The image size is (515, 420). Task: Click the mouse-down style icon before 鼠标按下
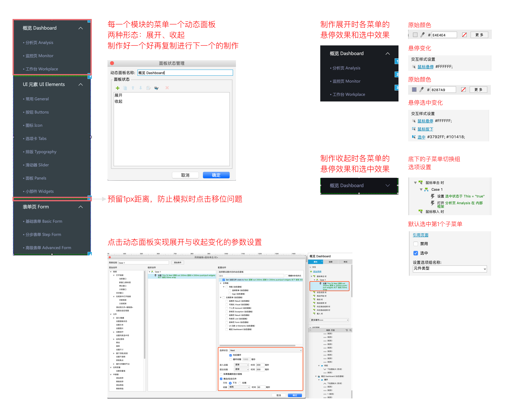pyautogui.click(x=414, y=129)
